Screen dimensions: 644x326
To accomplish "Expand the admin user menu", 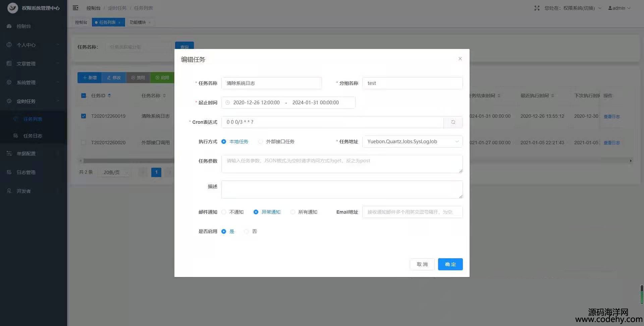I will click(x=619, y=8).
